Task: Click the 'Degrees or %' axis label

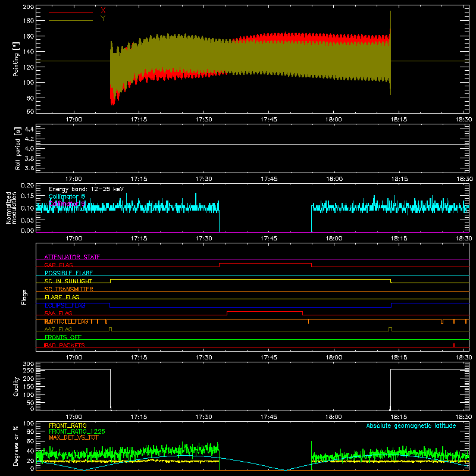Action: (15, 446)
